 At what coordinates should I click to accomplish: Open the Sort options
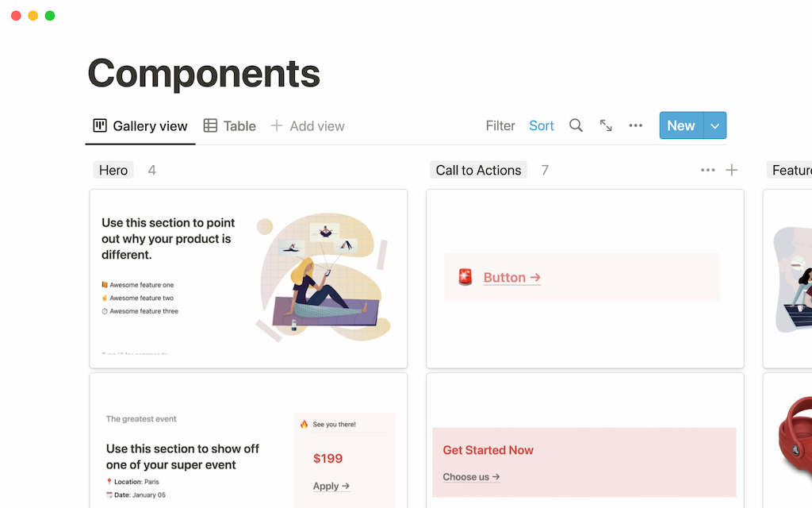point(542,125)
